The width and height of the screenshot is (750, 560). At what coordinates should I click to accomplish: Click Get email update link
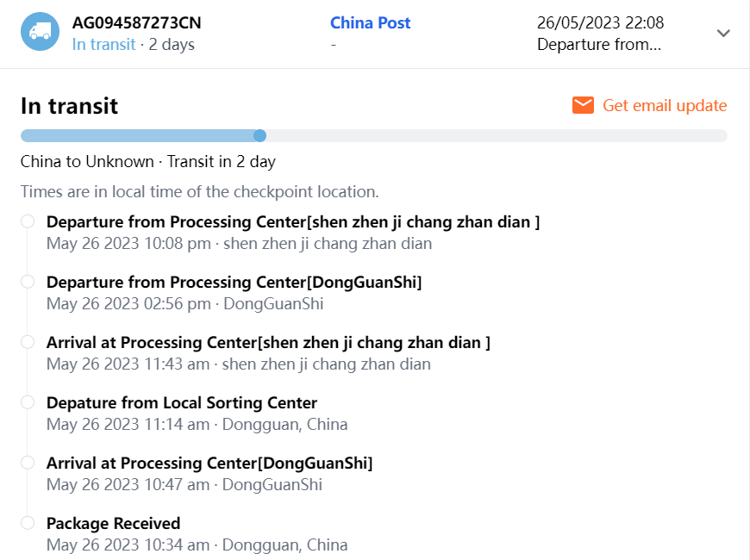click(x=664, y=105)
